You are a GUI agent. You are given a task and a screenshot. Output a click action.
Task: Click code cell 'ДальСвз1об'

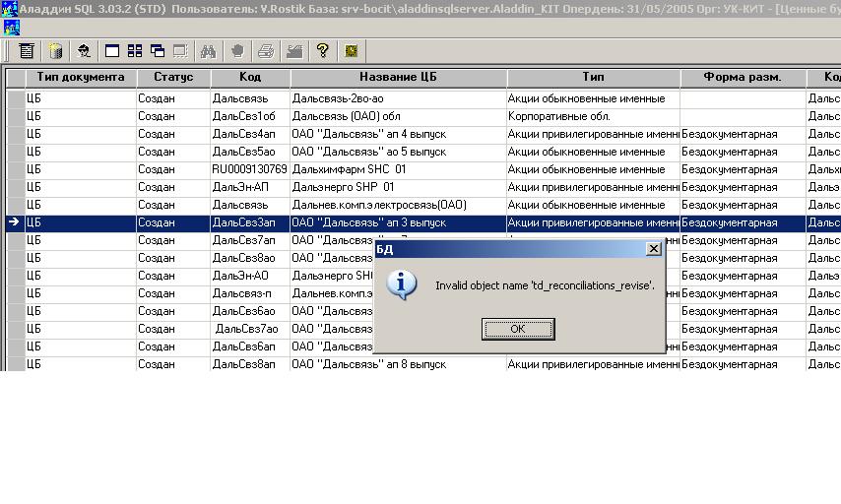coord(250,116)
